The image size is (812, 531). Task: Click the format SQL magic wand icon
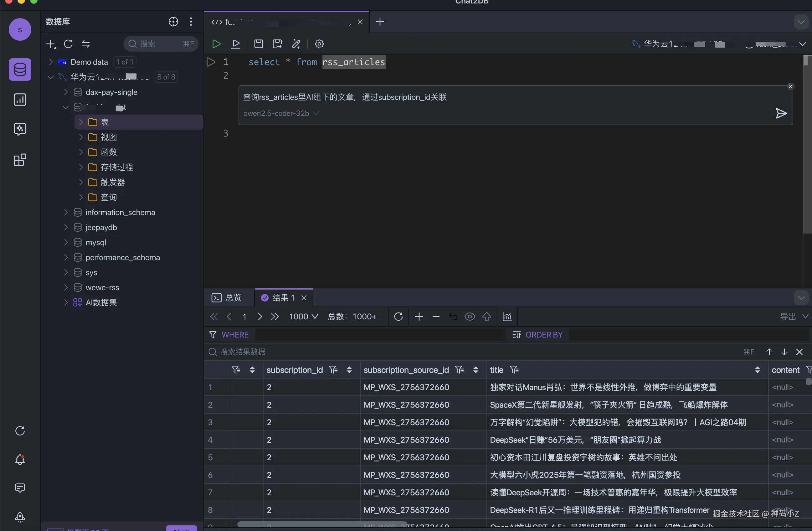296,44
